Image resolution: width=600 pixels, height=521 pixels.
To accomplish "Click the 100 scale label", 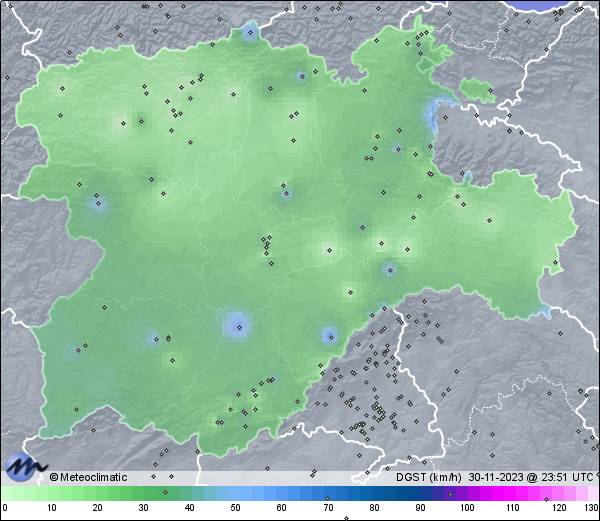I will (467, 508).
